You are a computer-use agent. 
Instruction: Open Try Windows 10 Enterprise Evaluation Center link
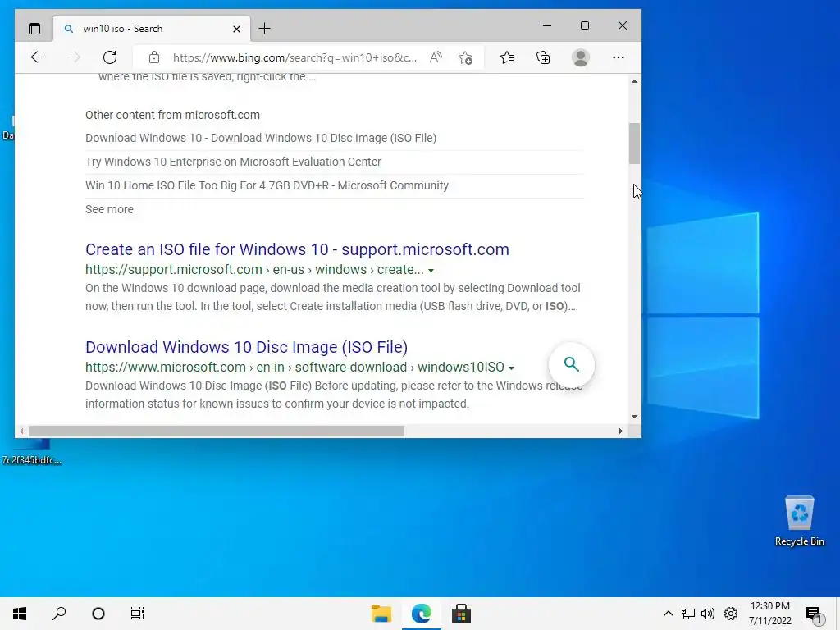233,162
